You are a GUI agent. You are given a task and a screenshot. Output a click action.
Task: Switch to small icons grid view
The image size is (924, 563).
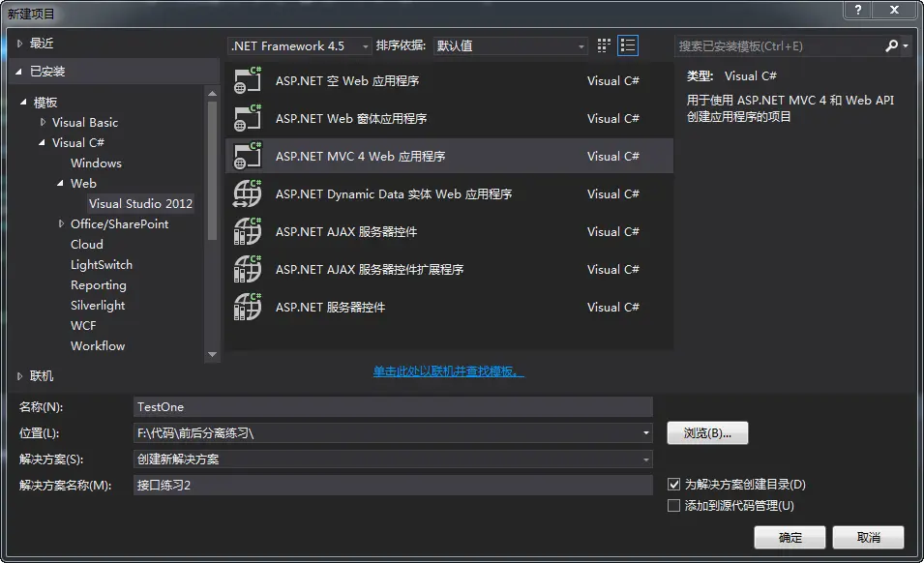click(604, 45)
